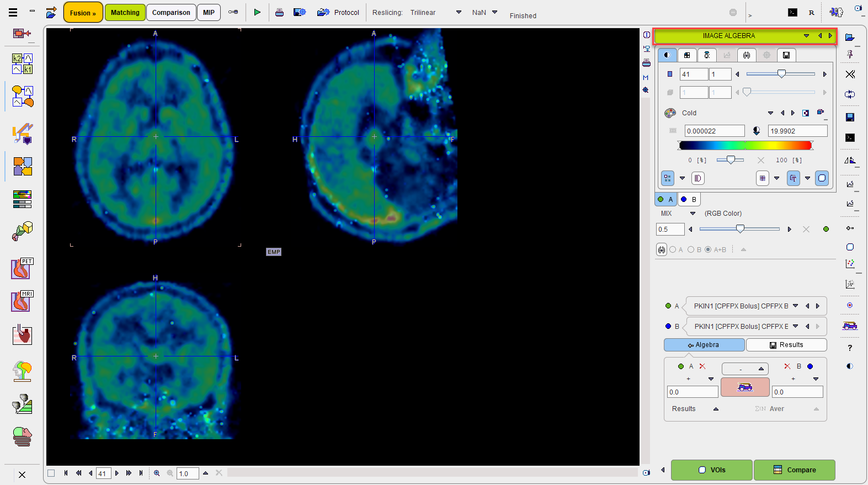
Task: Switch to the Algebra tab
Action: point(704,345)
